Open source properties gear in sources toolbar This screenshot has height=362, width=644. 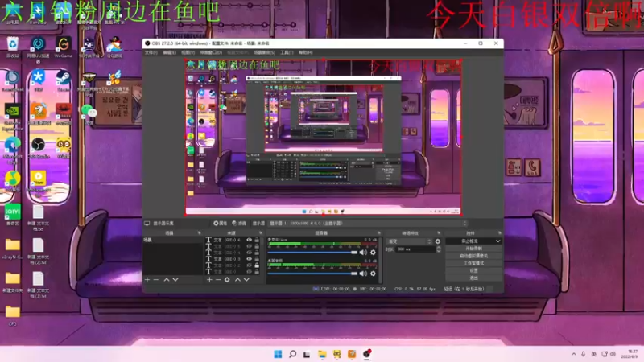pos(227,279)
